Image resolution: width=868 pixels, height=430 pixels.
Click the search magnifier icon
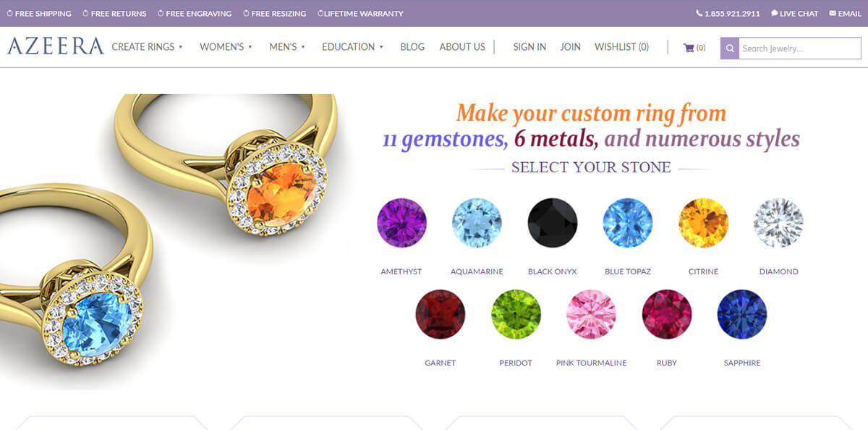[x=730, y=49]
